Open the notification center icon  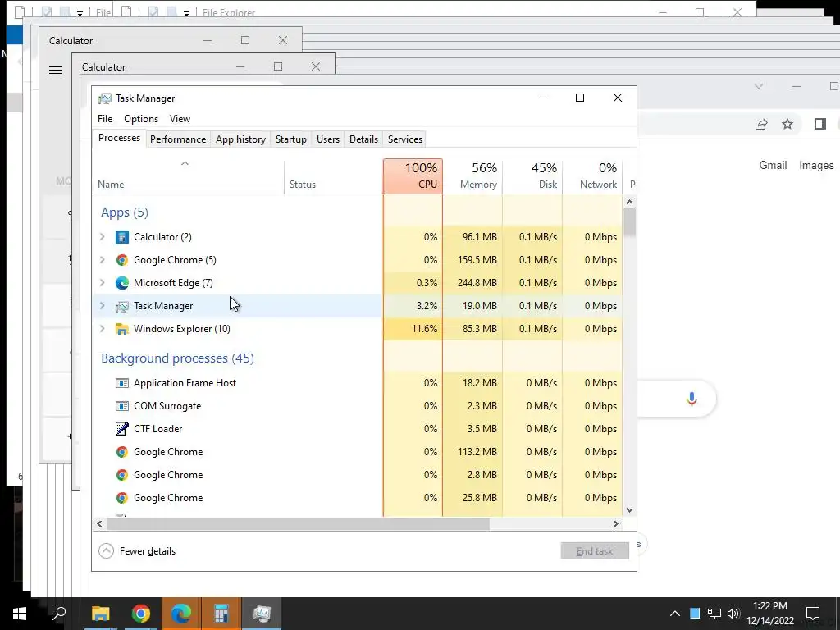click(x=813, y=614)
